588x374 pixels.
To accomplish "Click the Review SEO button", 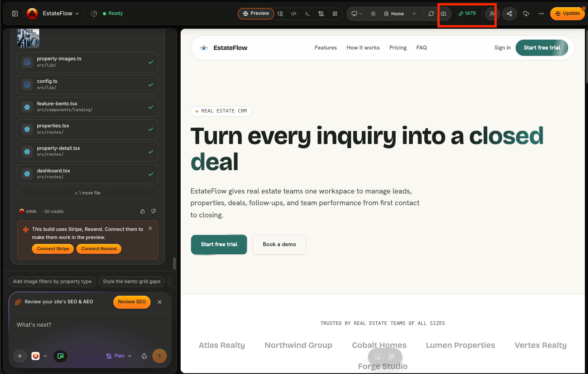I will (x=132, y=302).
